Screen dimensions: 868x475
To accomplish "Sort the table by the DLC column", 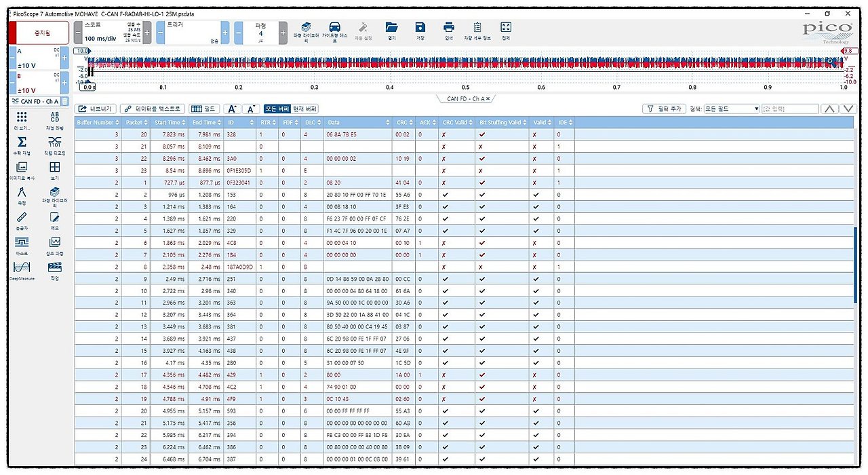I will [312, 123].
